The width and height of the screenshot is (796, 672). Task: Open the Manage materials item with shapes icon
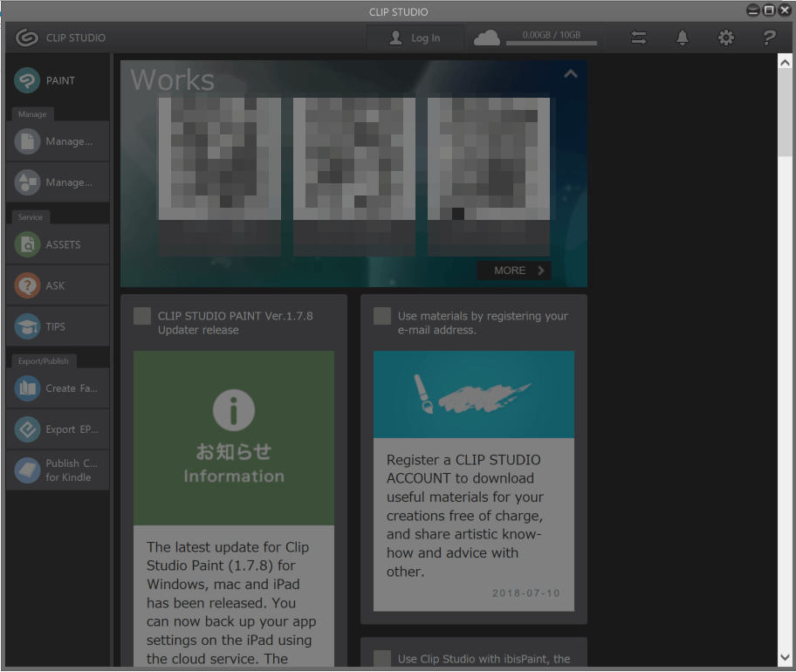point(58,182)
